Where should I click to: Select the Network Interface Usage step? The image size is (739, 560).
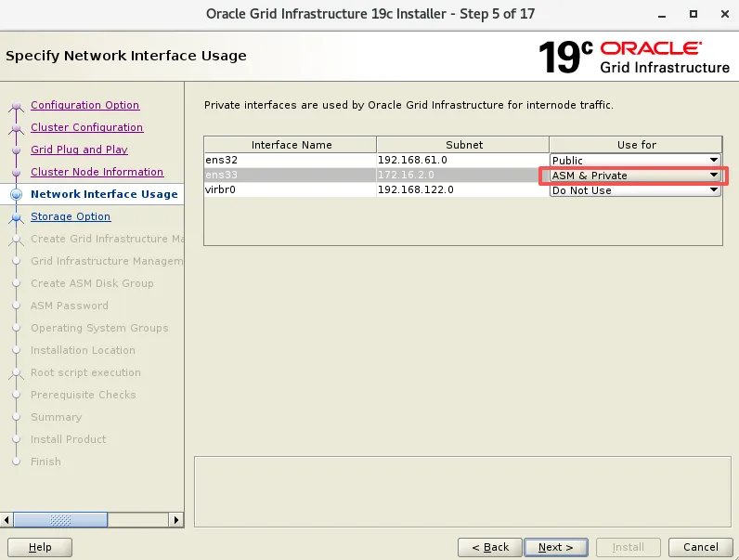tap(104, 194)
